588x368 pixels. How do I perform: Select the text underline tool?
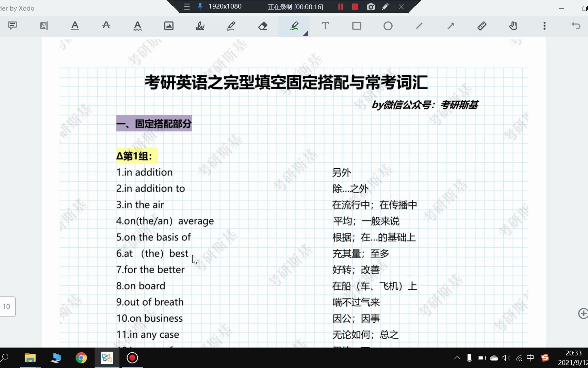pyautogui.click(x=75, y=26)
